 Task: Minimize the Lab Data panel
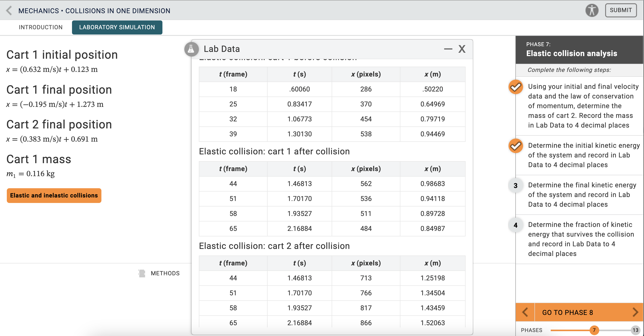coord(448,49)
